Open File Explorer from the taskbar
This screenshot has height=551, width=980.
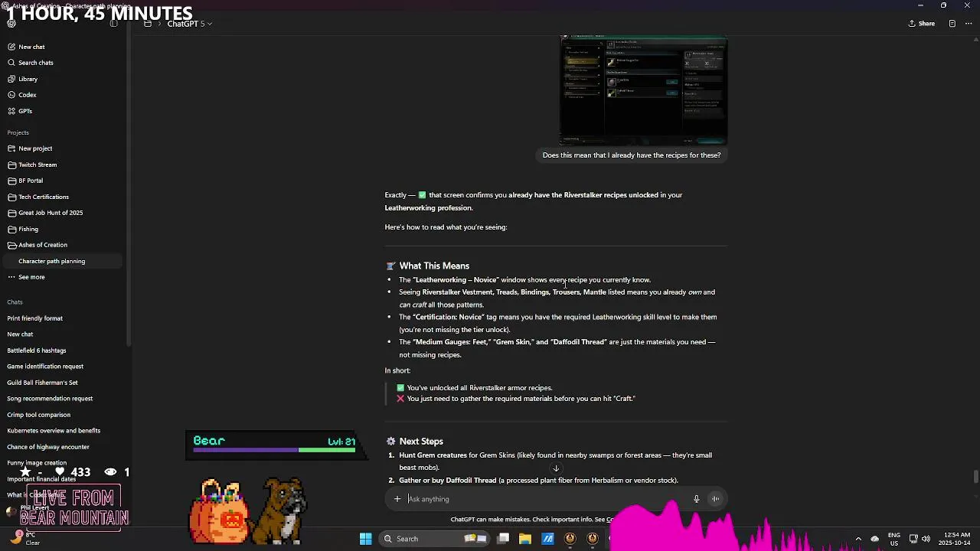(525, 539)
